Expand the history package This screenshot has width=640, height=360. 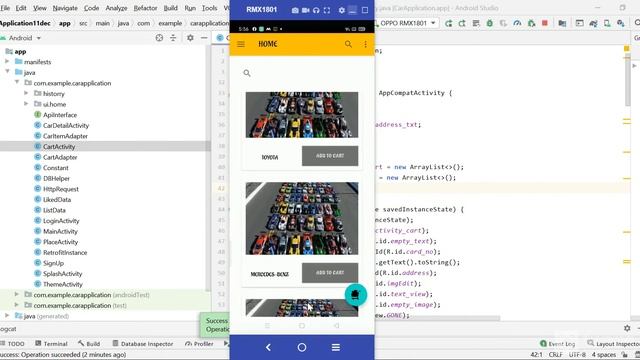[x=26, y=93]
